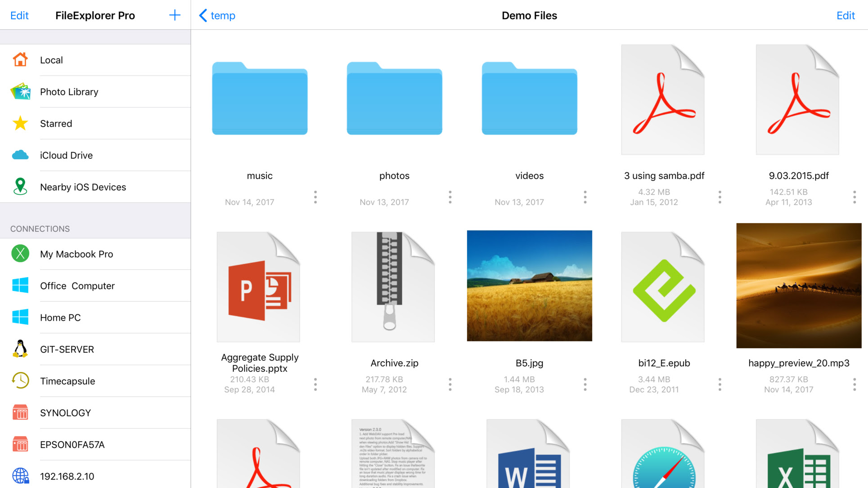Open 3 using samba.pdf file icon
The image size is (868, 488).
663,99
